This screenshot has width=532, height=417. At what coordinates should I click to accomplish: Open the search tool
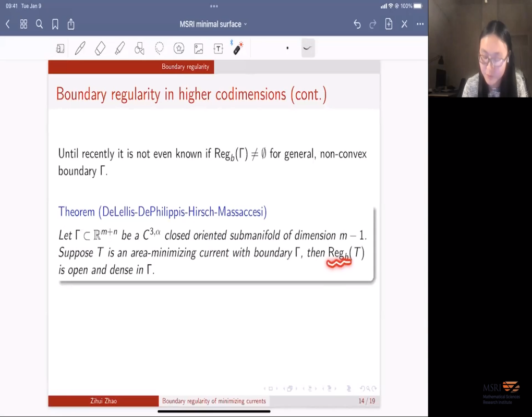tap(39, 24)
